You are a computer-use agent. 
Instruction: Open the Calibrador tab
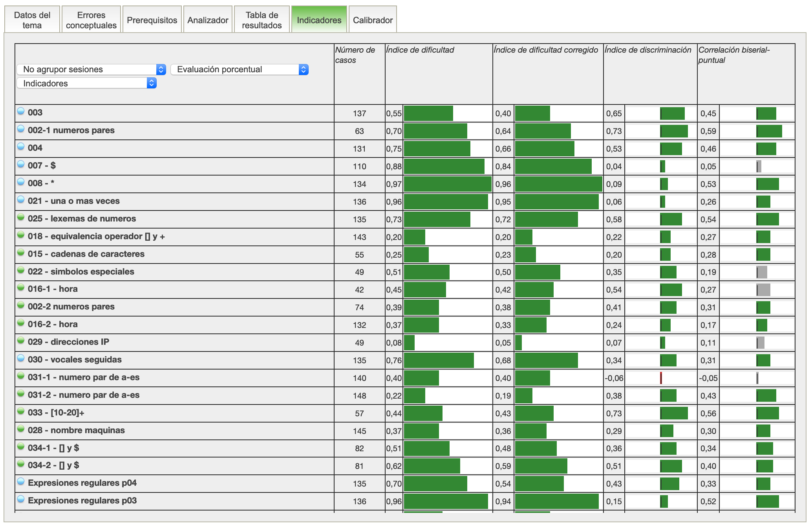point(372,20)
